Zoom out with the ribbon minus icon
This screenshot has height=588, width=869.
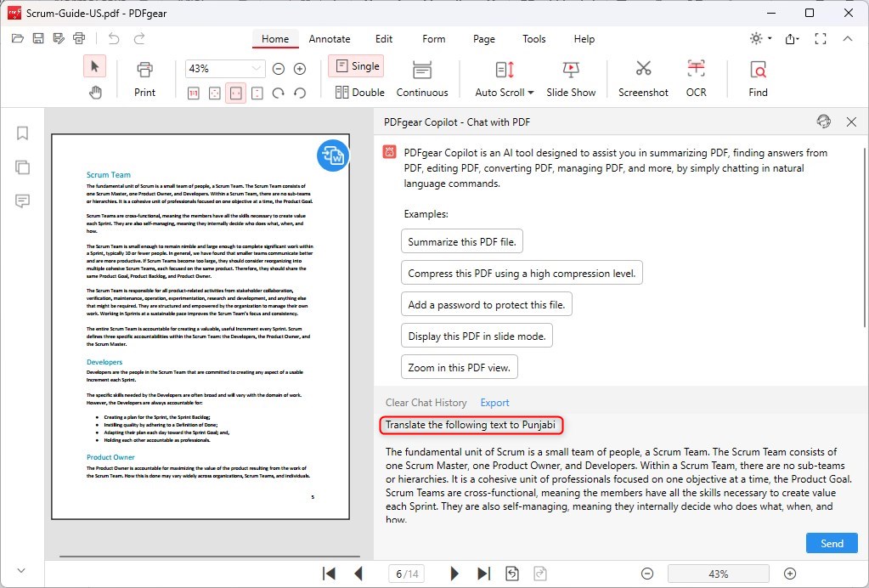(279, 69)
